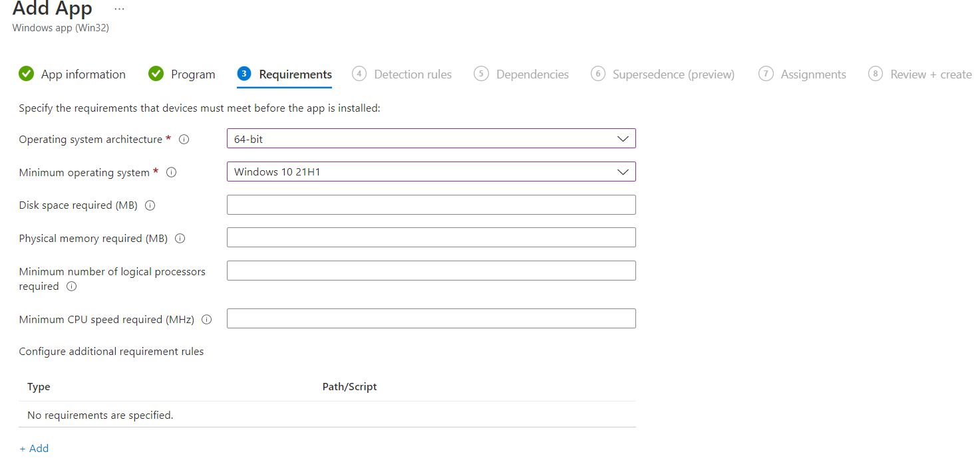Click the Physical memory required input field
The height and width of the screenshot is (460, 980).
coord(431,237)
